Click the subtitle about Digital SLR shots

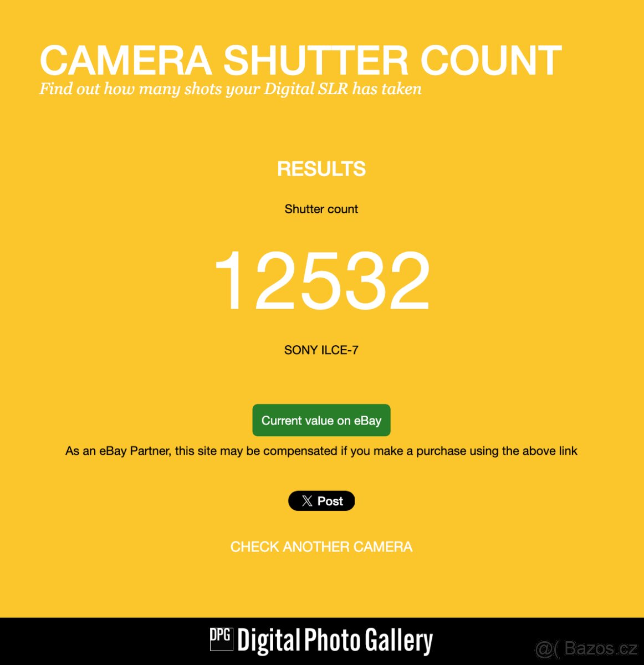231,89
